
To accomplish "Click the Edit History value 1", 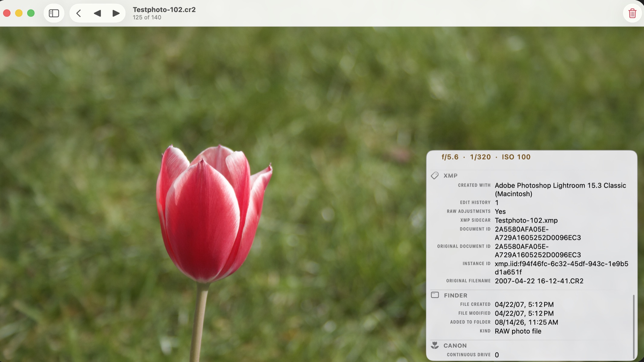I will tap(497, 203).
